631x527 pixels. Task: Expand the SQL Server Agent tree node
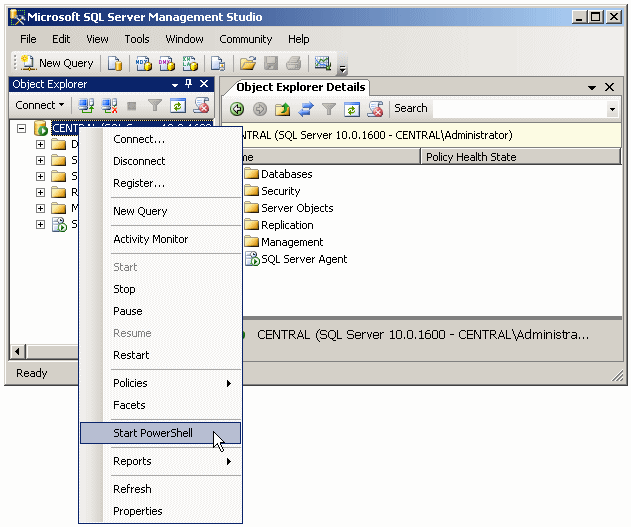coord(40,224)
